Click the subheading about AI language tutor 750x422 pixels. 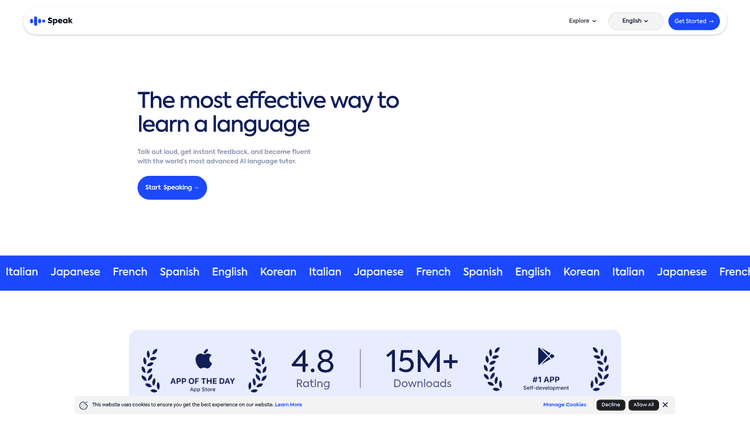pyautogui.click(x=224, y=156)
